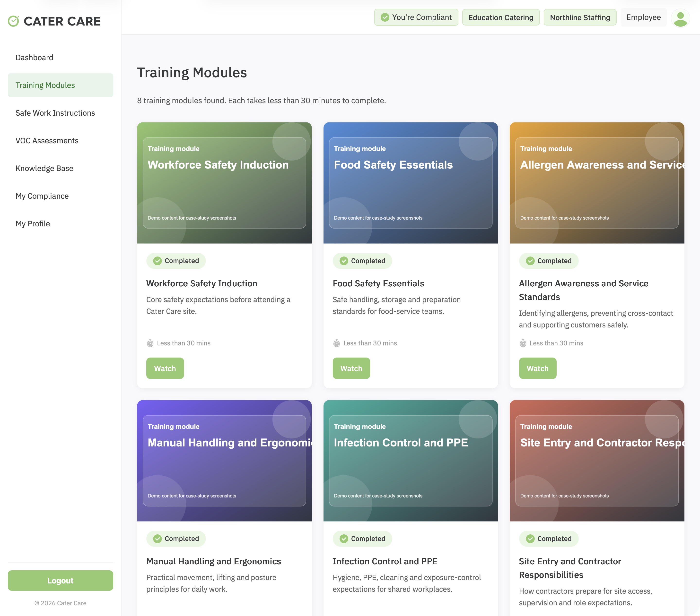
Task: Click Workforce Safety Induction completed check icon
Action: click(x=157, y=261)
